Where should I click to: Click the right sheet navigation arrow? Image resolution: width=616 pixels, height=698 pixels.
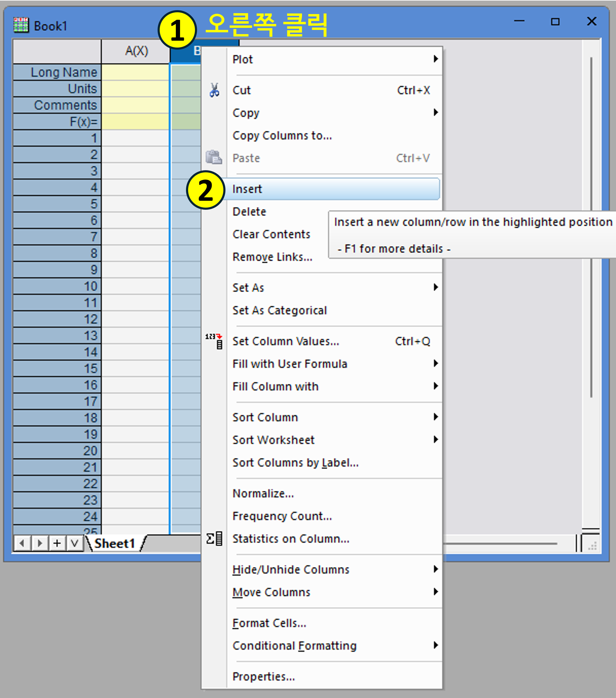click(39, 543)
